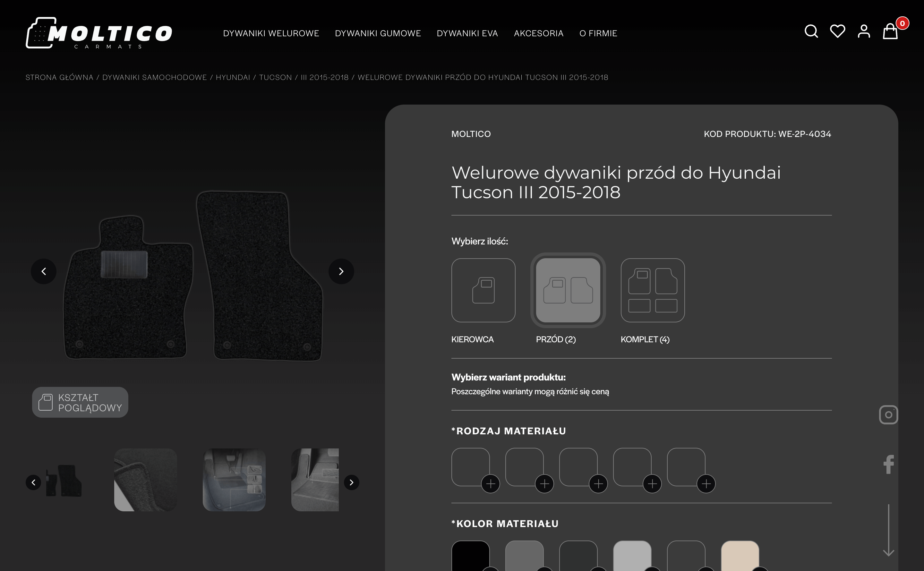Show previous main product image

tap(43, 271)
